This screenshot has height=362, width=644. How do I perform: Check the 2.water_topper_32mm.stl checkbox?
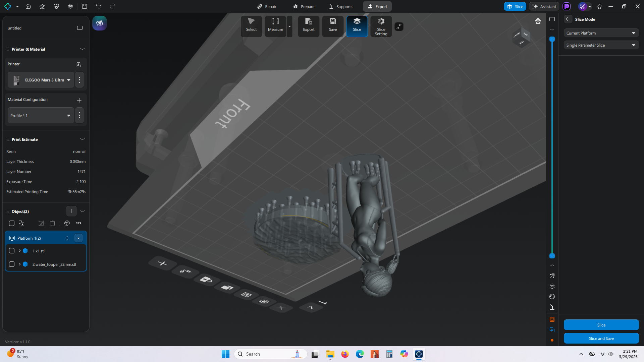pos(12,264)
